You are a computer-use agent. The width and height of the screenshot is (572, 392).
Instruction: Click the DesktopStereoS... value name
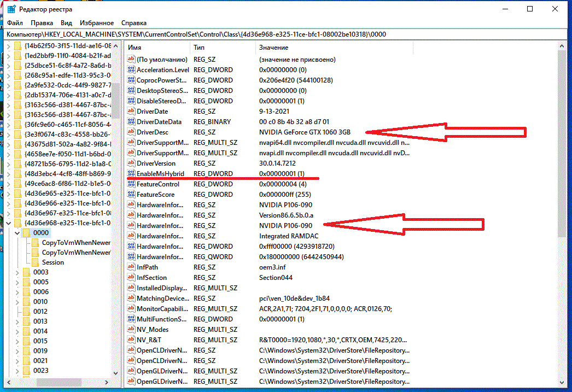pos(162,90)
